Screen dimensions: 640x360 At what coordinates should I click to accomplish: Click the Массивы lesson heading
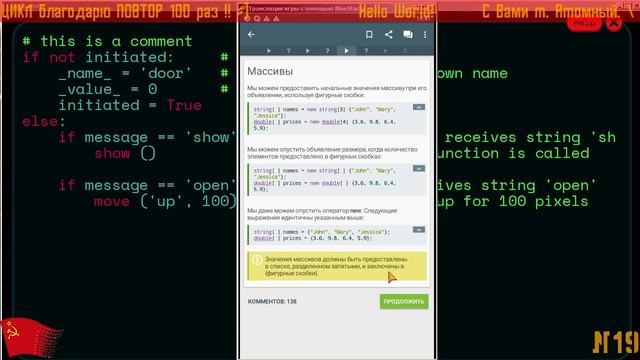click(270, 71)
